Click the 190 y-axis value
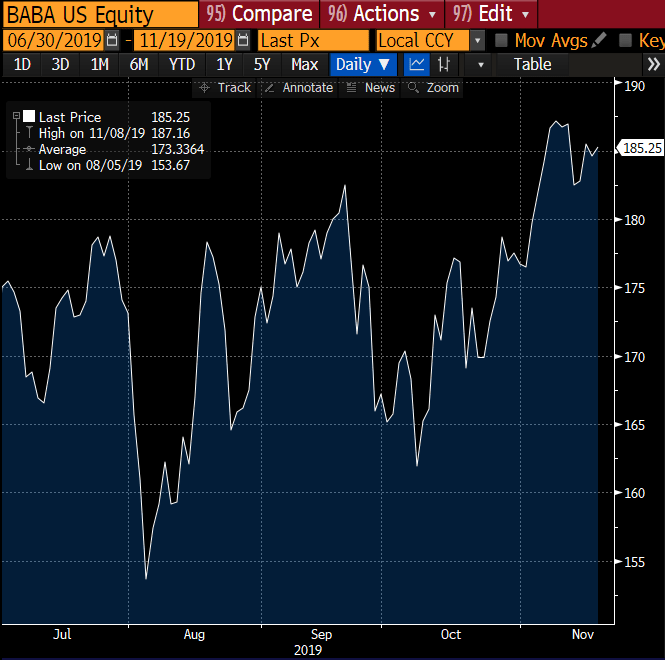The width and height of the screenshot is (665, 660). pos(634,86)
